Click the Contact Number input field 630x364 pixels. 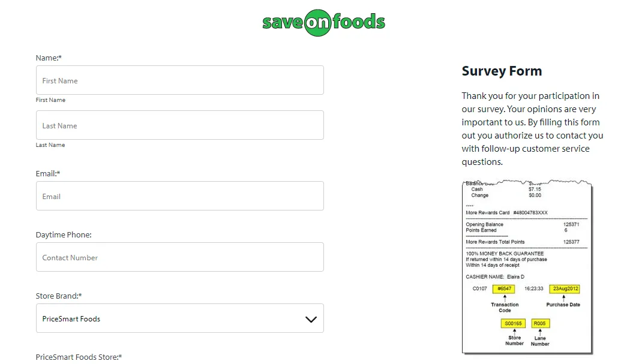point(179,257)
